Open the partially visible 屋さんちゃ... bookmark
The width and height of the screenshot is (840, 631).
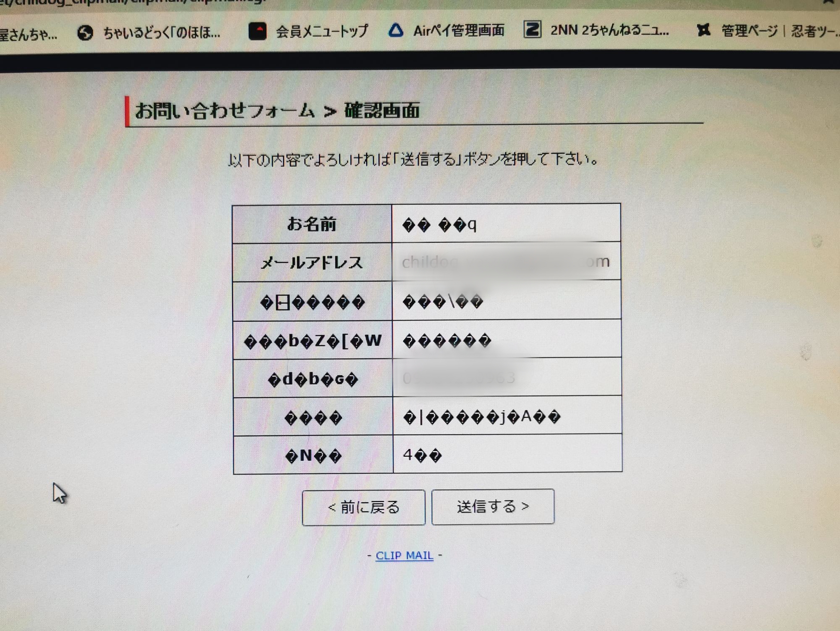[x=28, y=34]
